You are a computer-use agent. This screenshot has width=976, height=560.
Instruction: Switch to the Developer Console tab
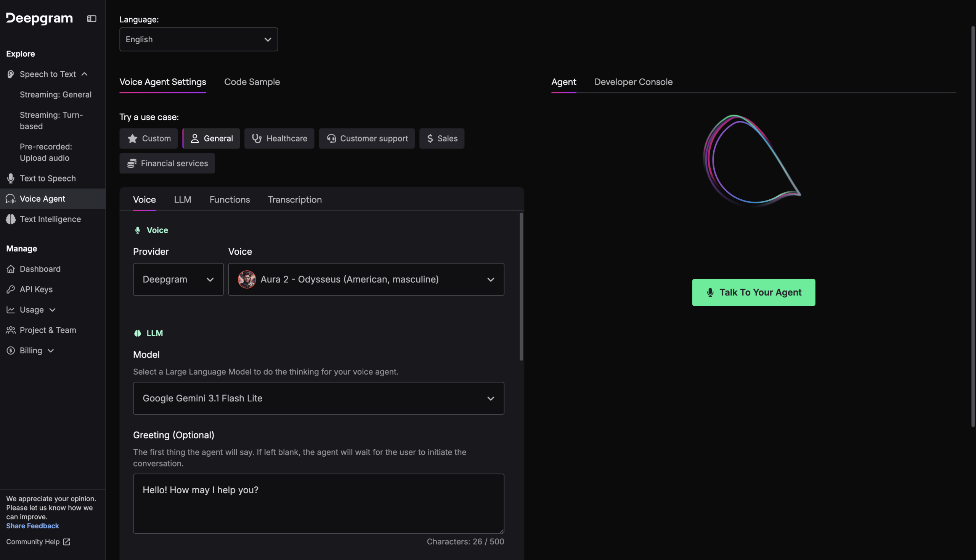click(633, 82)
